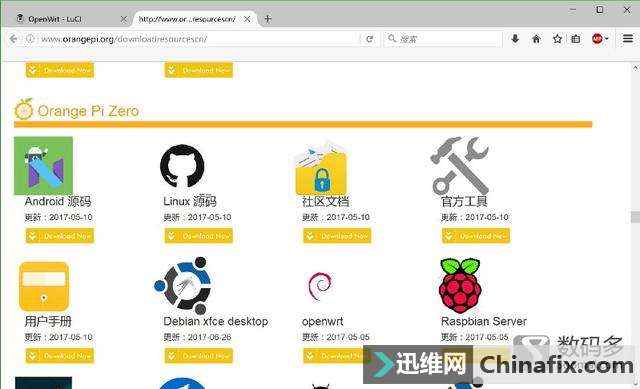This screenshot has height=389, width=640.
Task: Click the Raspbian Server title
Action: pos(484,321)
